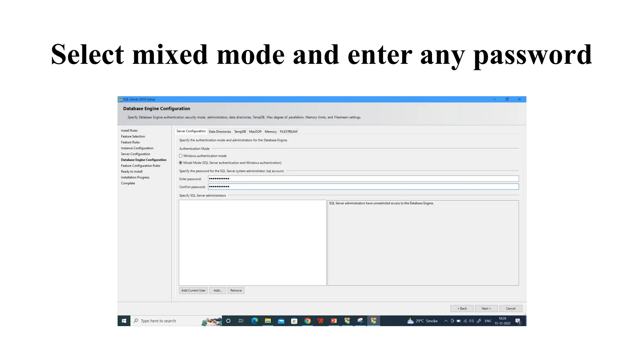
Task: Close the SQL Server 2019 Setup window
Action: [x=519, y=99]
